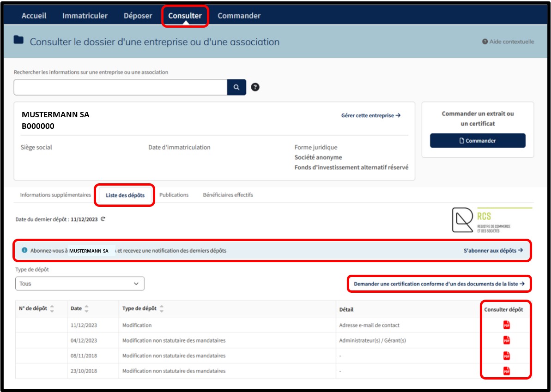Sort the table by Date column
Screen dimensions: 551x392
[86, 309]
